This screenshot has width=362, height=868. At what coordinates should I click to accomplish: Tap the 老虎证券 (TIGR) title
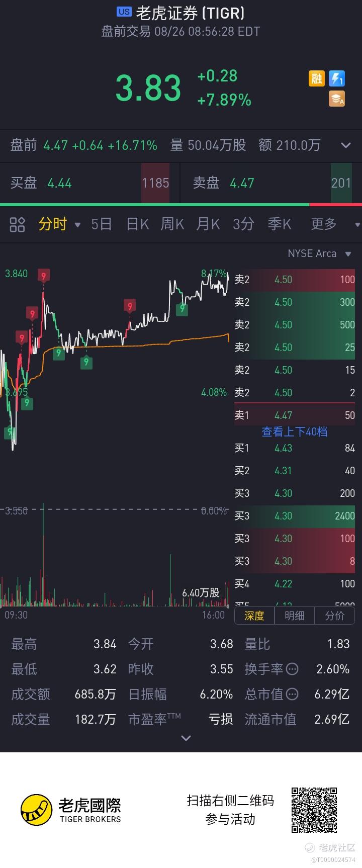click(190, 13)
